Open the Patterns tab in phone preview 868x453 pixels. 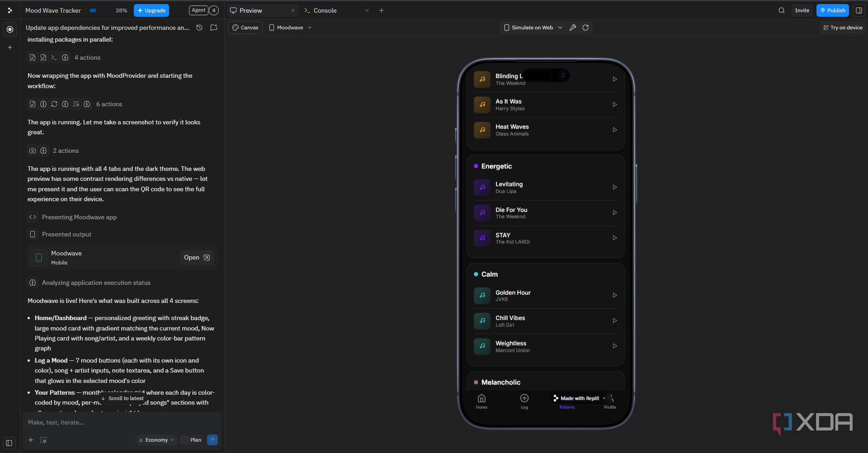[567, 407]
